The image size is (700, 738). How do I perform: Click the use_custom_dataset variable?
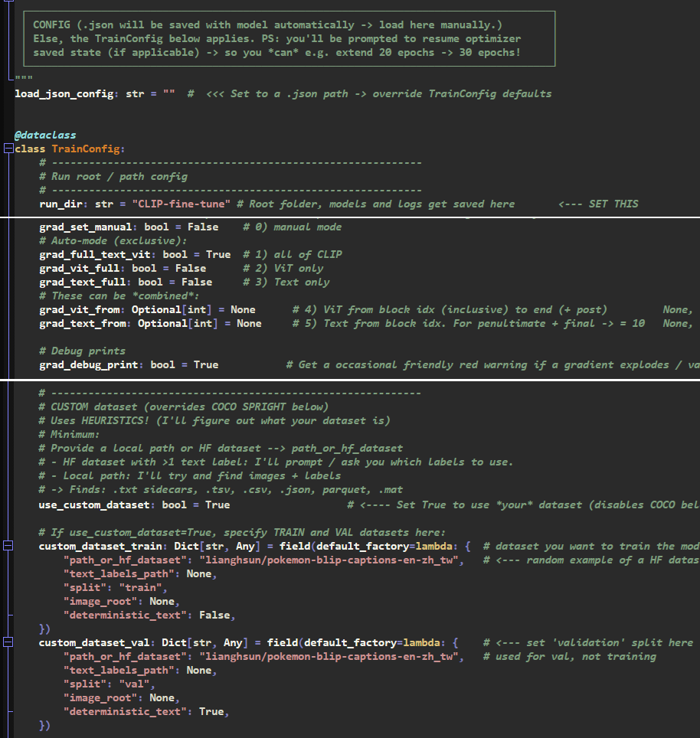[94, 505]
